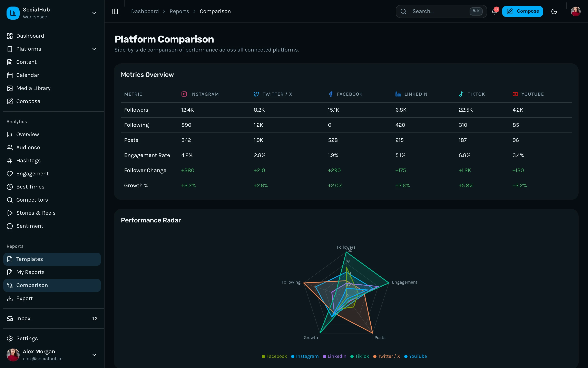Click the Engagement heart icon
588x368 pixels.
10,174
